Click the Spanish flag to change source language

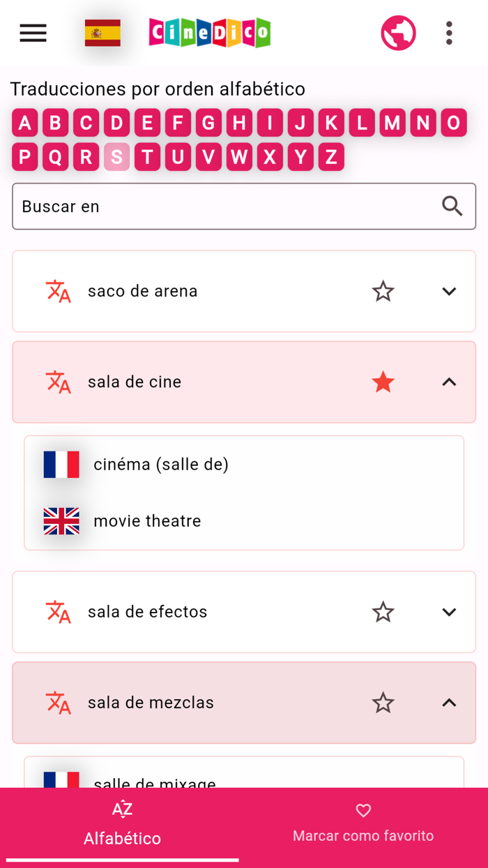(102, 33)
